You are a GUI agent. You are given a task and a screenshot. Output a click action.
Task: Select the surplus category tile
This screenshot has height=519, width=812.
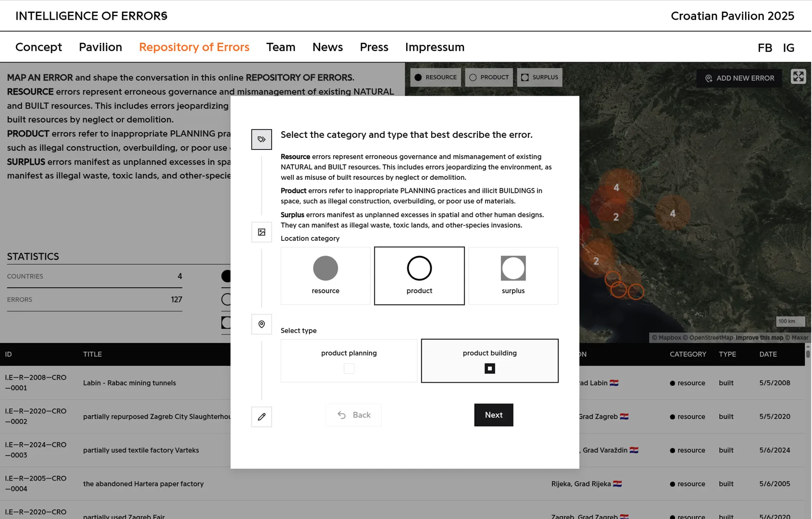coord(513,276)
